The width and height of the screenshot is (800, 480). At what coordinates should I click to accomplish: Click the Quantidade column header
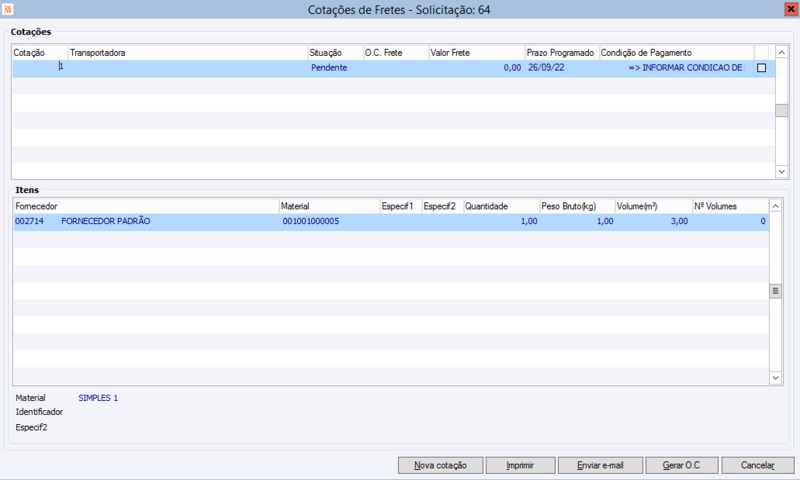click(501, 206)
